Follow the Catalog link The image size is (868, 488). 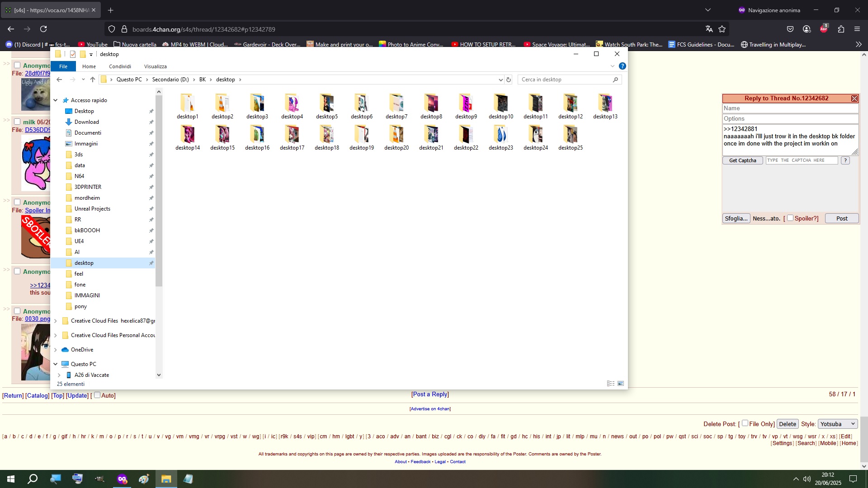[37, 395]
